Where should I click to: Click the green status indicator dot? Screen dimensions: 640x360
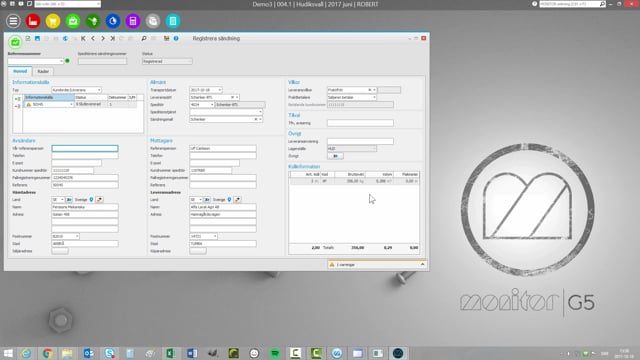pyautogui.click(x=67, y=61)
